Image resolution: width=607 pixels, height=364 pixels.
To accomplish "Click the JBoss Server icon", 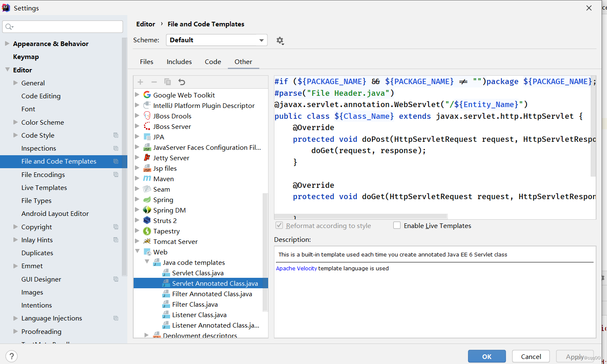I will 147,126.
